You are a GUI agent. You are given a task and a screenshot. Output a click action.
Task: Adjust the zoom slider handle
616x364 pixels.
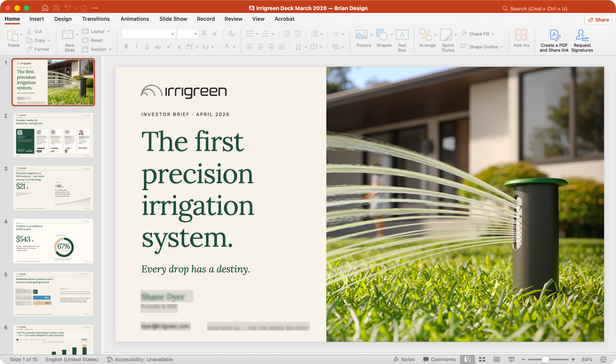pyautogui.click(x=546, y=360)
